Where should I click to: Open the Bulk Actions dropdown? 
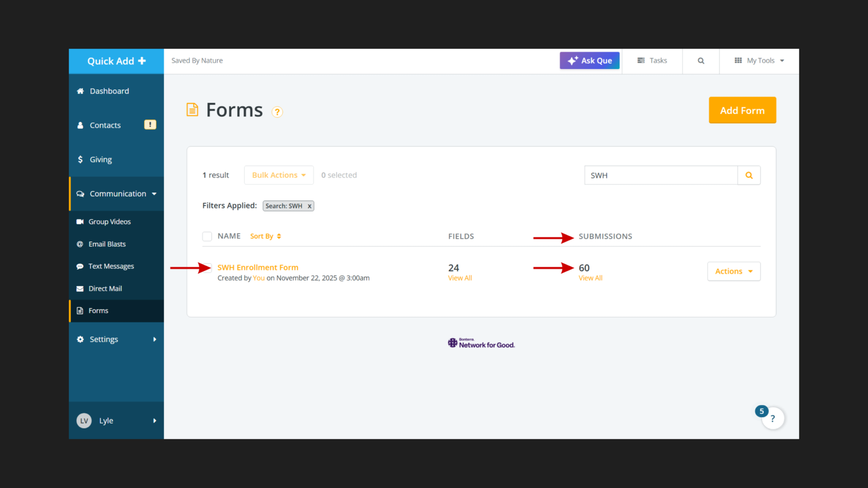(x=278, y=175)
